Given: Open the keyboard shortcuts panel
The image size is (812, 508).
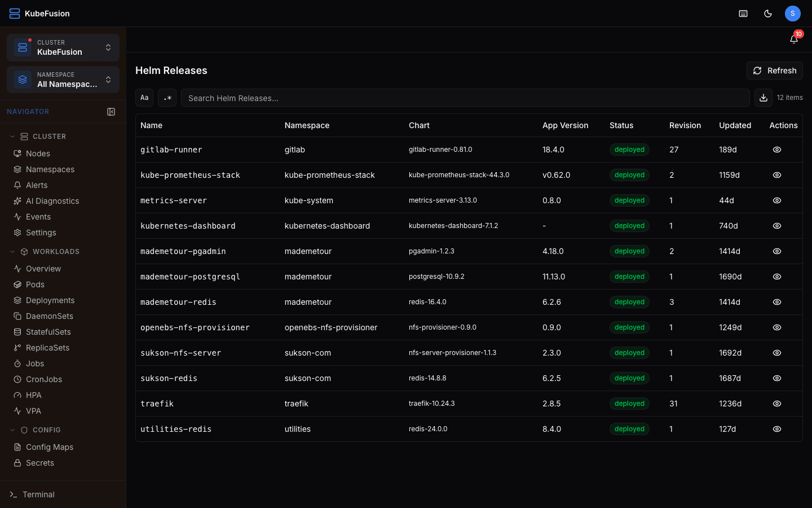Looking at the screenshot, I should point(743,13).
